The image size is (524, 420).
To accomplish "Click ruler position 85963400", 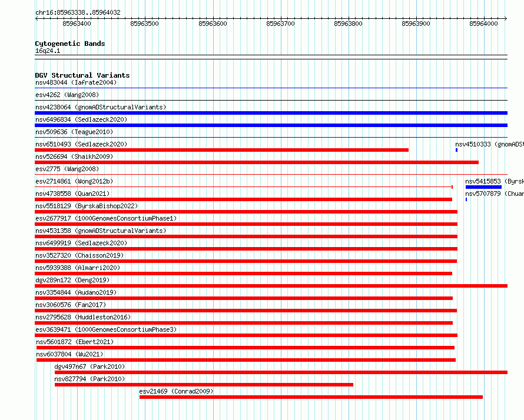I will coord(77,24).
